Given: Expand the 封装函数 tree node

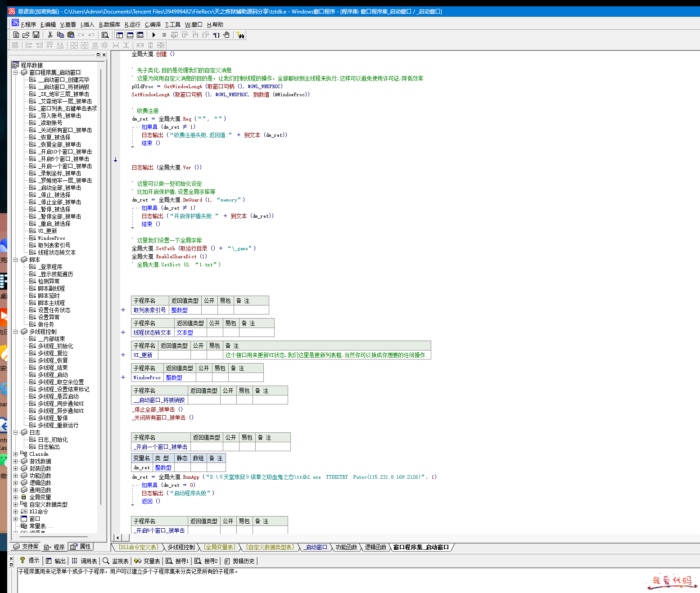Looking at the screenshot, I should [x=15, y=468].
